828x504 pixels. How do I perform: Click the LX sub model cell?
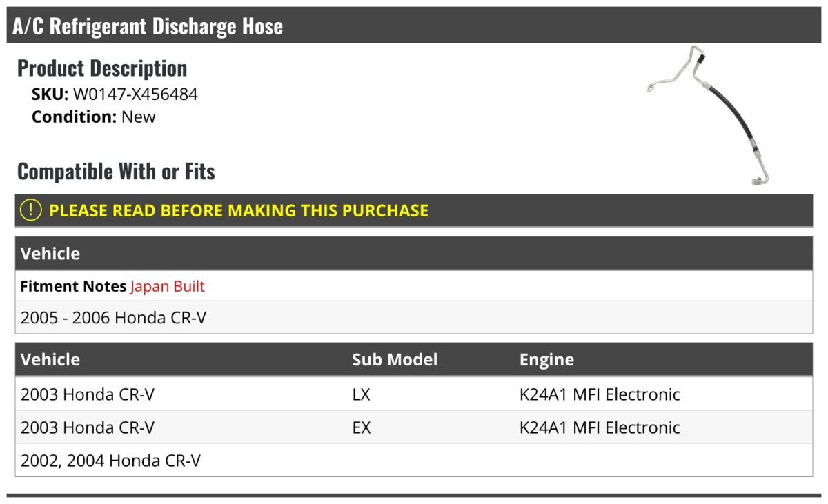[x=361, y=394]
